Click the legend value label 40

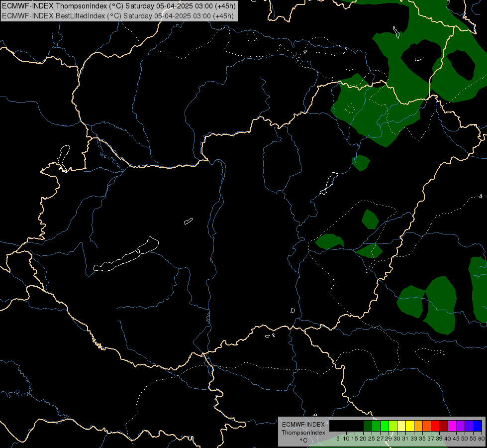coord(448,439)
